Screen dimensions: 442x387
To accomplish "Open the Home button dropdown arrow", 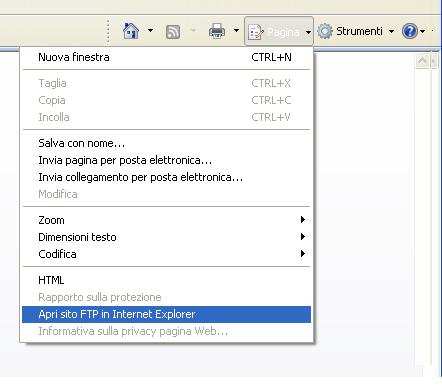I will point(150,31).
